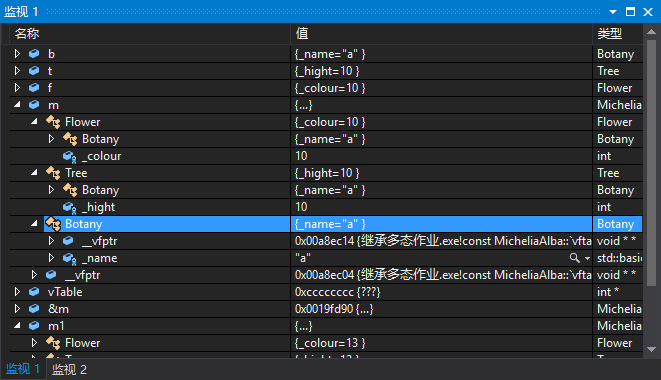Screen dimensions: 661x380
Task: Expand the &m variable
Action: (x=17, y=309)
